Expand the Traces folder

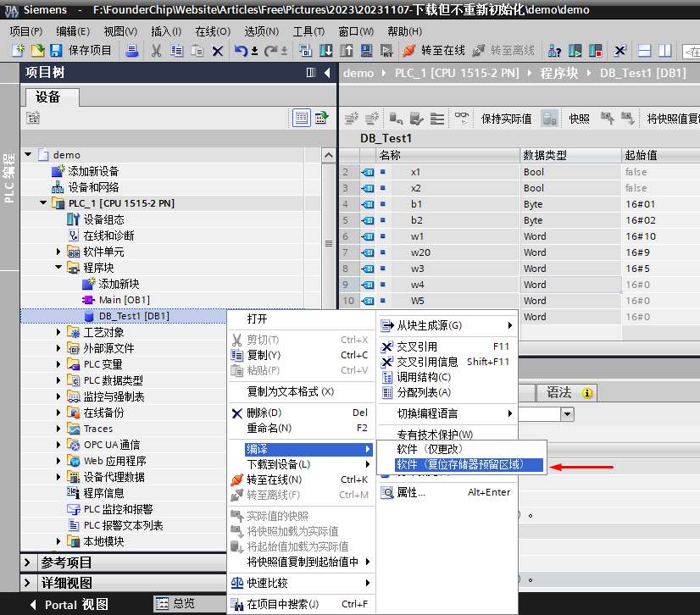(58, 429)
